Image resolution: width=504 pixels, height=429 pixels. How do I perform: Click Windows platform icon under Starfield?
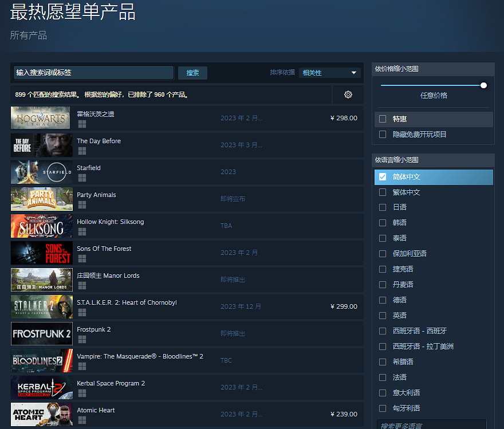pos(82,178)
